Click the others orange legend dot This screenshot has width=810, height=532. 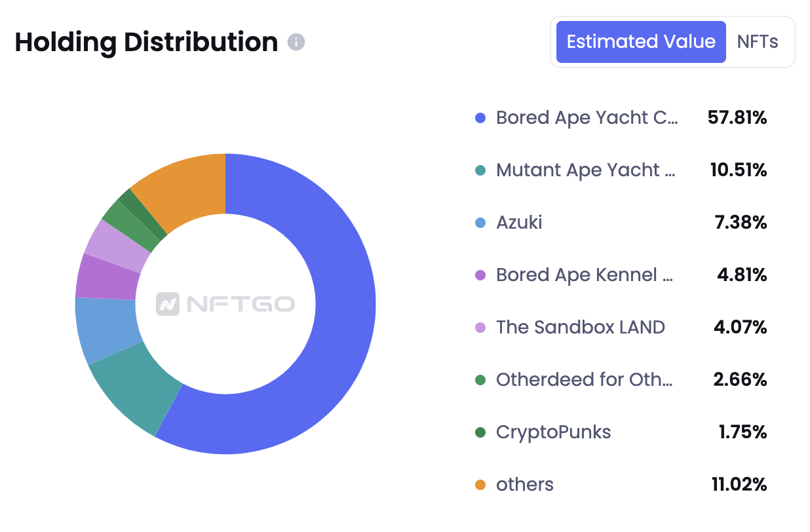(x=480, y=485)
